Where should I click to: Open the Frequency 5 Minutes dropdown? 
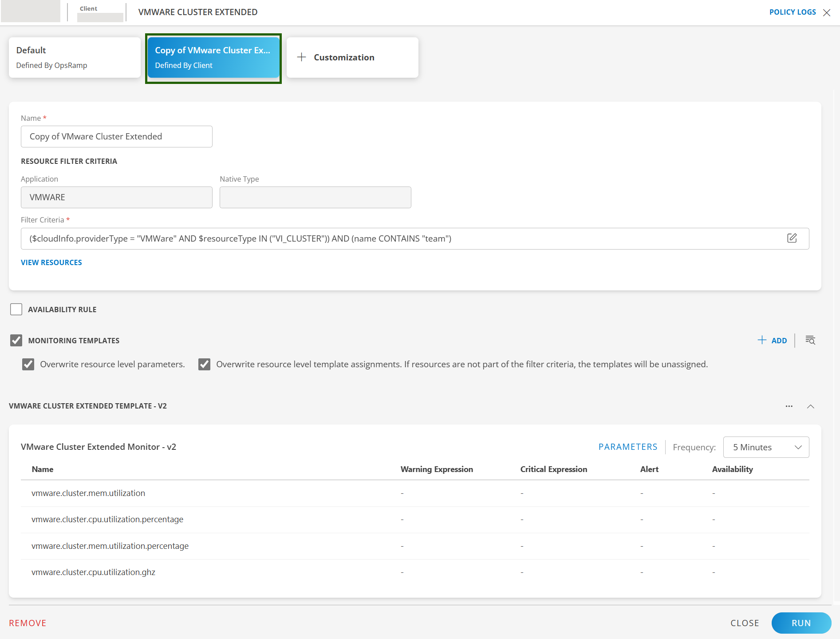click(766, 447)
